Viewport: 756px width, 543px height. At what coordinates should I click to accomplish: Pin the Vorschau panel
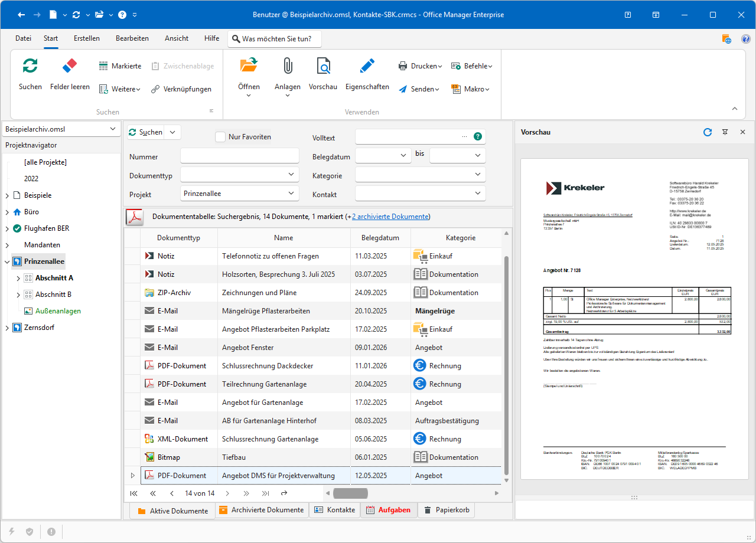pos(725,132)
